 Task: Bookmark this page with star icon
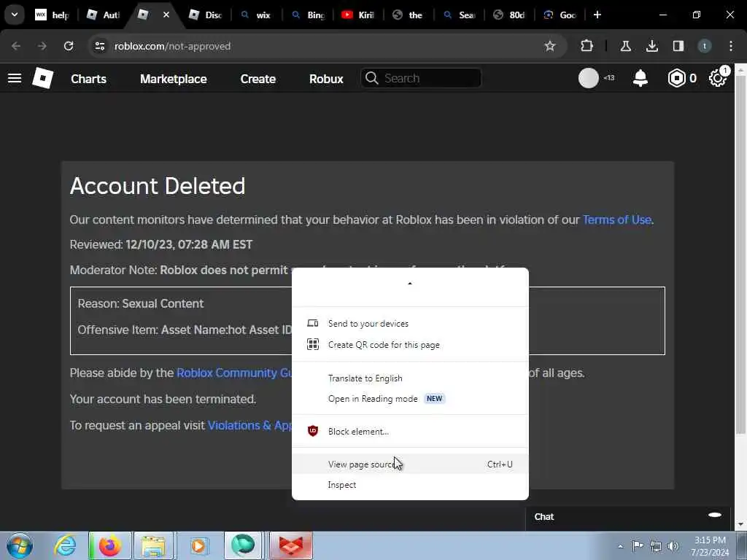coord(550,46)
